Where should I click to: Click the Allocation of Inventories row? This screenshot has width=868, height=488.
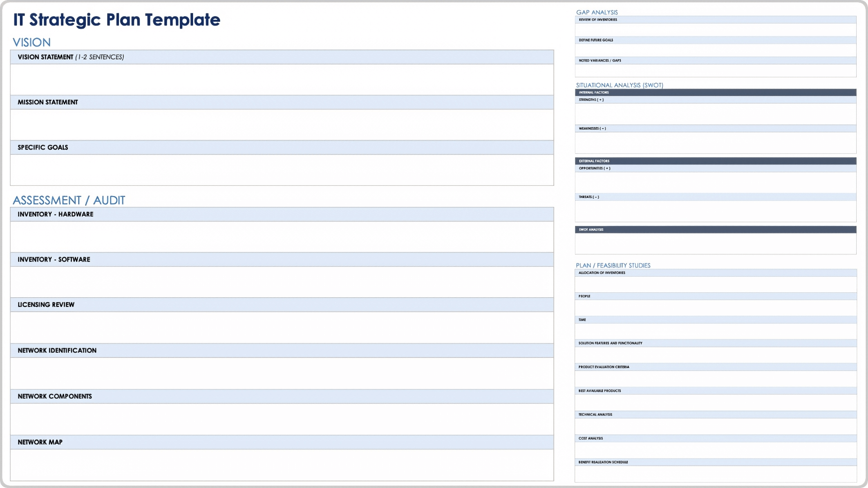716,273
